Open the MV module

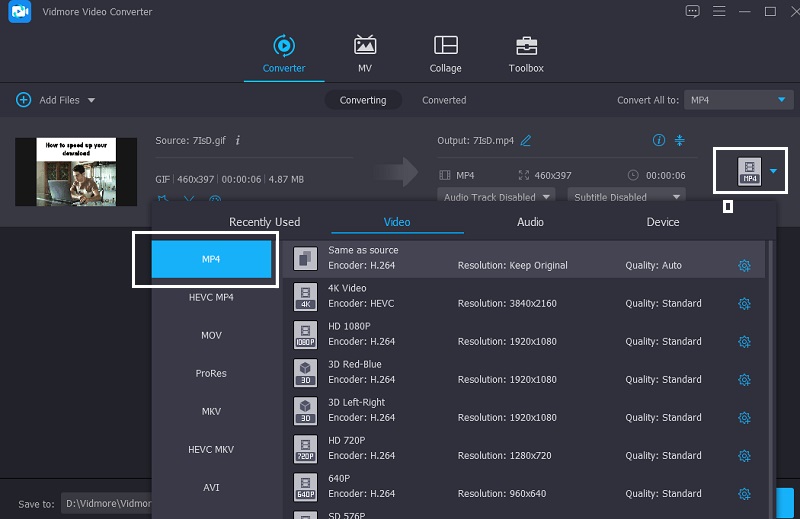(x=365, y=54)
